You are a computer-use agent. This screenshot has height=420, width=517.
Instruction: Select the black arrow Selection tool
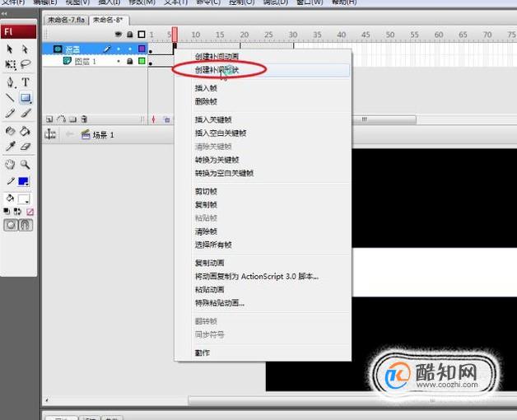10,49
